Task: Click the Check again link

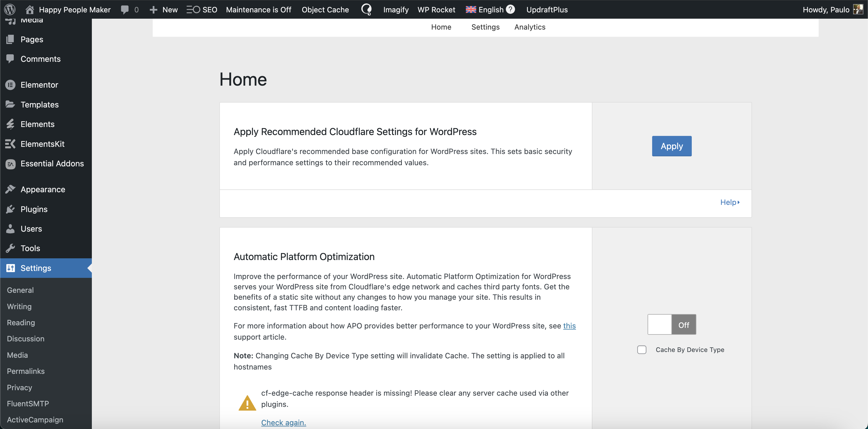Action: pyautogui.click(x=283, y=422)
